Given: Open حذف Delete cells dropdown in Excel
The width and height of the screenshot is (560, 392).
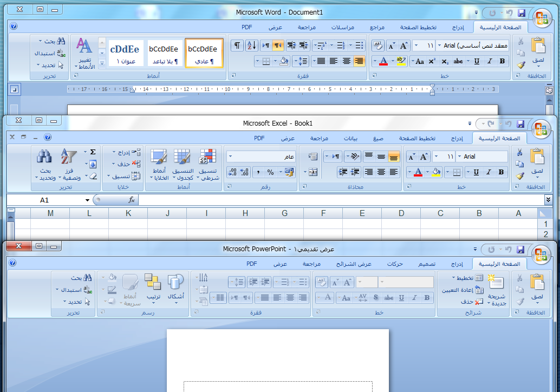Looking at the screenshot, I should [x=126, y=164].
